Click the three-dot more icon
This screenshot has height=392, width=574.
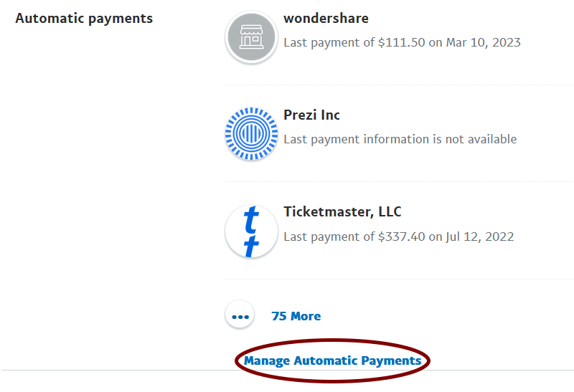click(240, 315)
